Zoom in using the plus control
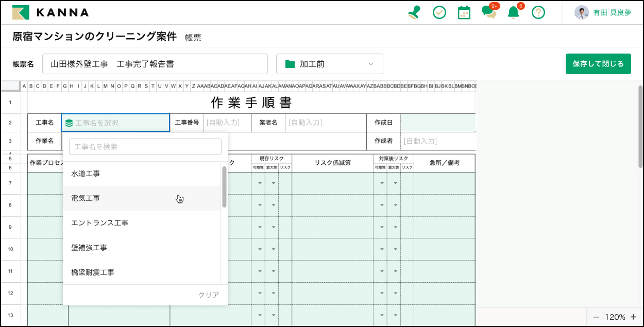Screen dimensions: 644x327 (633, 317)
